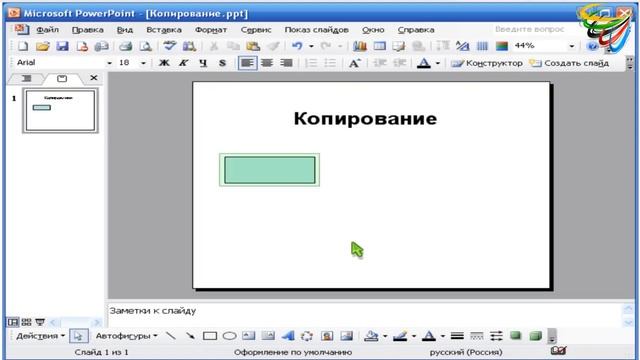Click the Конструктор button
Screen dimensions: 640x360
[x=487, y=63]
